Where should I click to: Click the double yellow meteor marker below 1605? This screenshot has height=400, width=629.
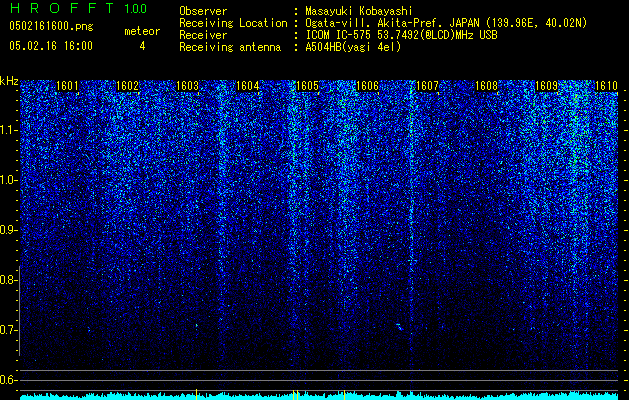pyautogui.click(x=296, y=394)
